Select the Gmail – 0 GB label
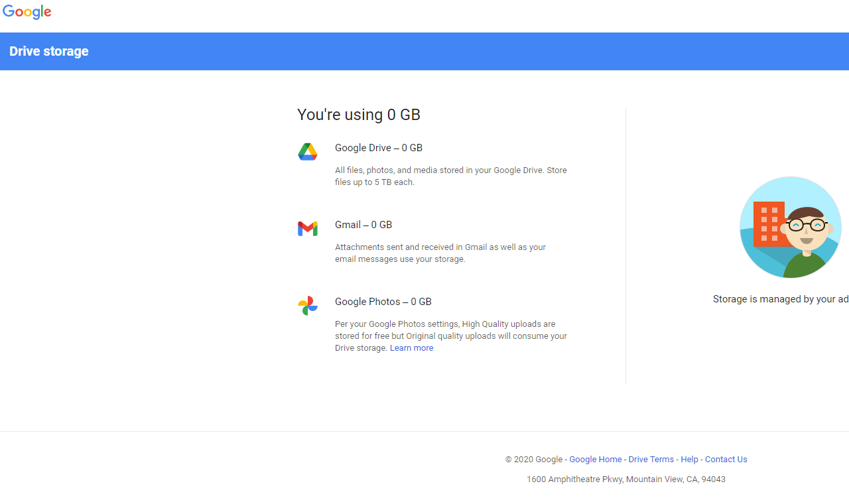Screen dimensions: 849x504 [363, 225]
